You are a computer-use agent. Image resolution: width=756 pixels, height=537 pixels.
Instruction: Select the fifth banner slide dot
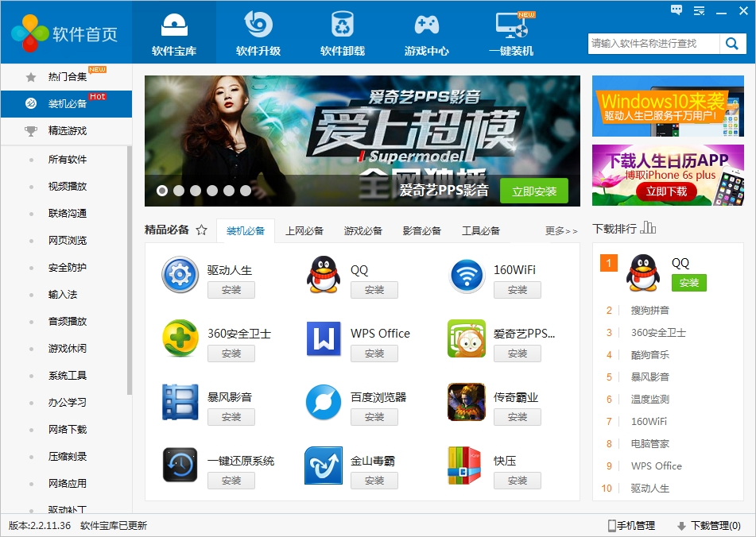pyautogui.click(x=228, y=191)
